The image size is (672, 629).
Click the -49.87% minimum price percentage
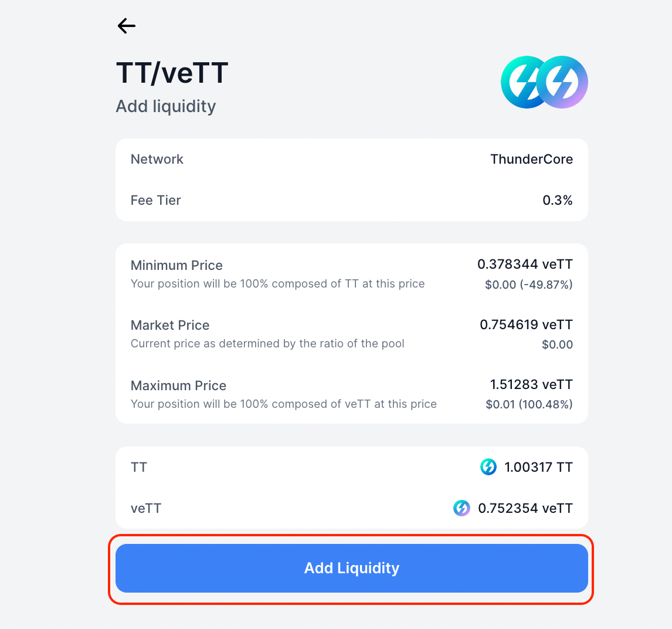[547, 285]
